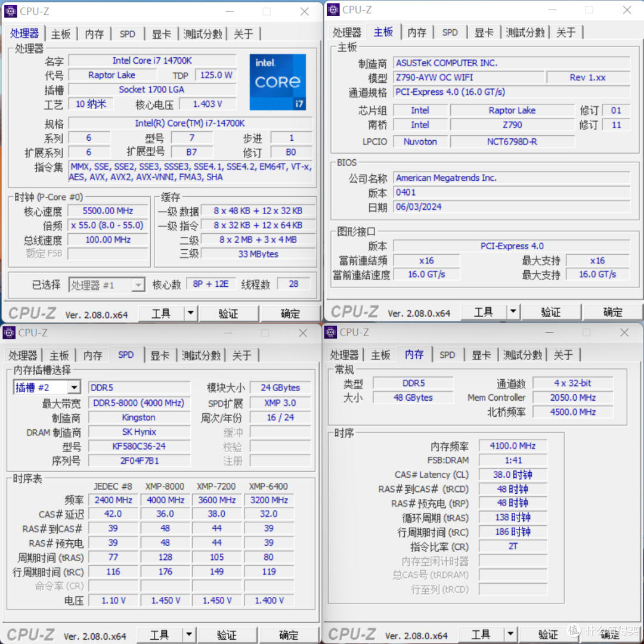Open the 显卡 tab in the memory window

[481, 355]
